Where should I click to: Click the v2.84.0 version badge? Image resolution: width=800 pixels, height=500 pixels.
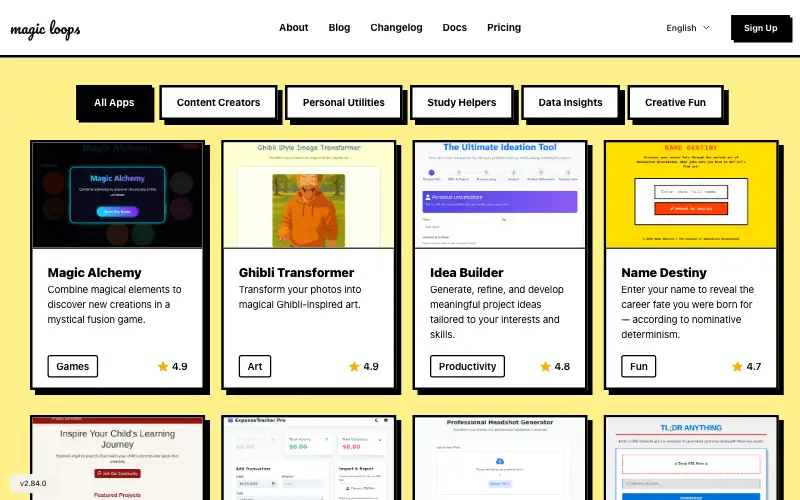click(33, 483)
